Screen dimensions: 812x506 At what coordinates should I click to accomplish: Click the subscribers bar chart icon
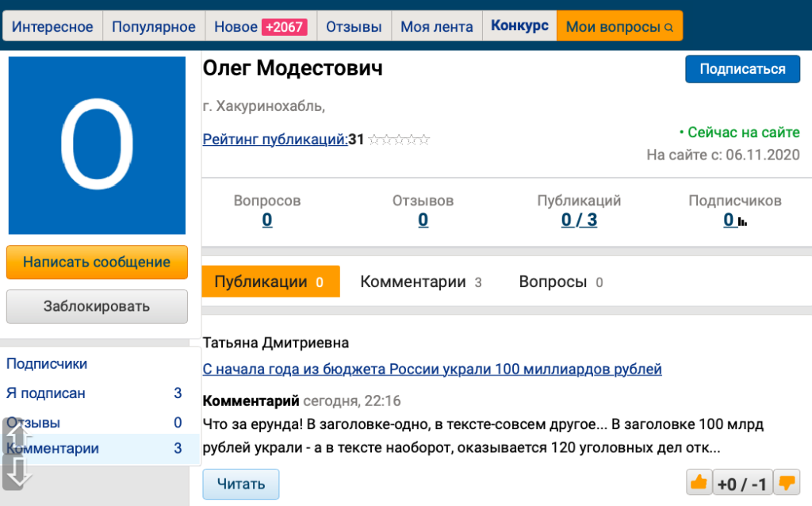pos(743,222)
